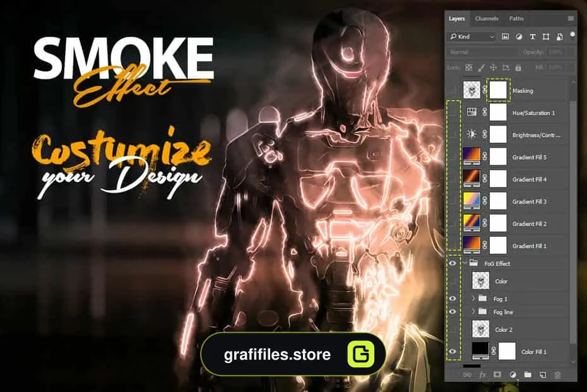Open the Opacity value dropdown arrow
The height and width of the screenshot is (392, 587).
click(x=571, y=52)
